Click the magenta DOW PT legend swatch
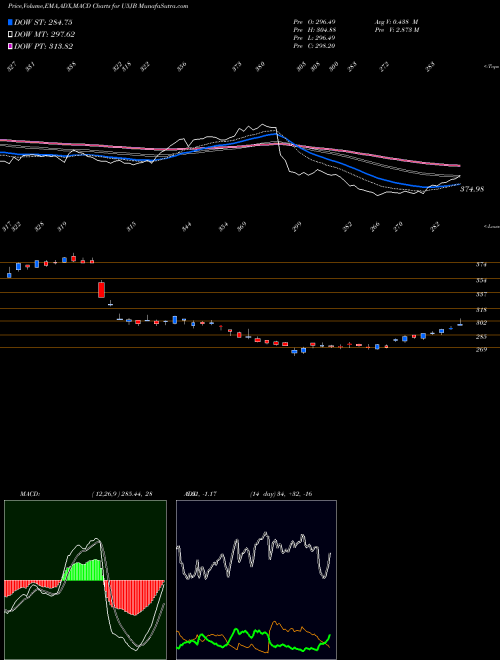The height and width of the screenshot is (660, 500). click(11, 46)
